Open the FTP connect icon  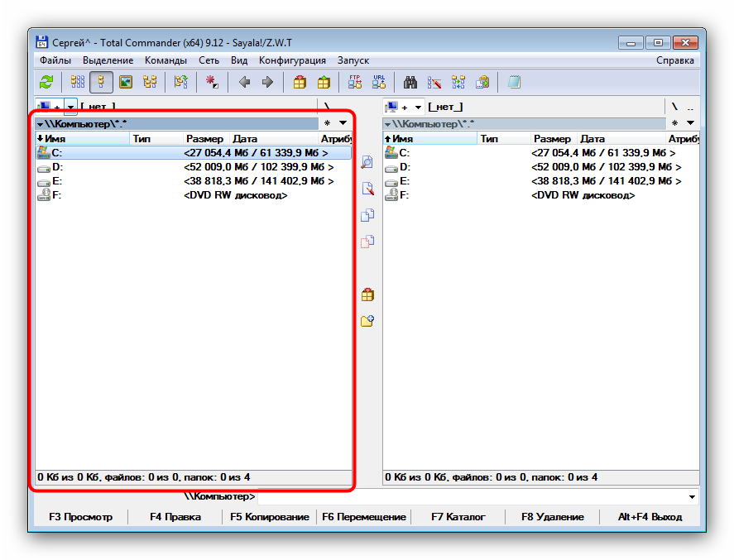pyautogui.click(x=355, y=83)
